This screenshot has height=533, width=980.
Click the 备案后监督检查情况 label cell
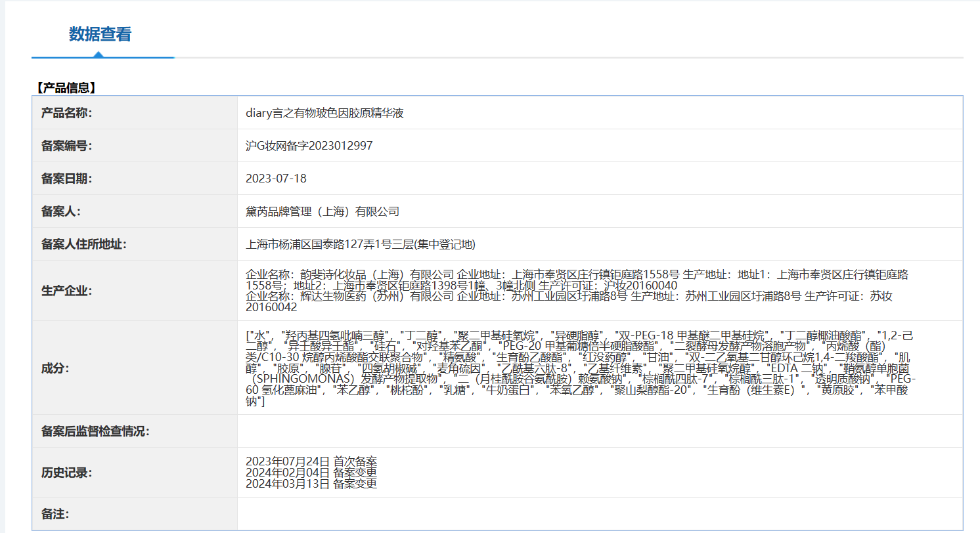pos(135,431)
